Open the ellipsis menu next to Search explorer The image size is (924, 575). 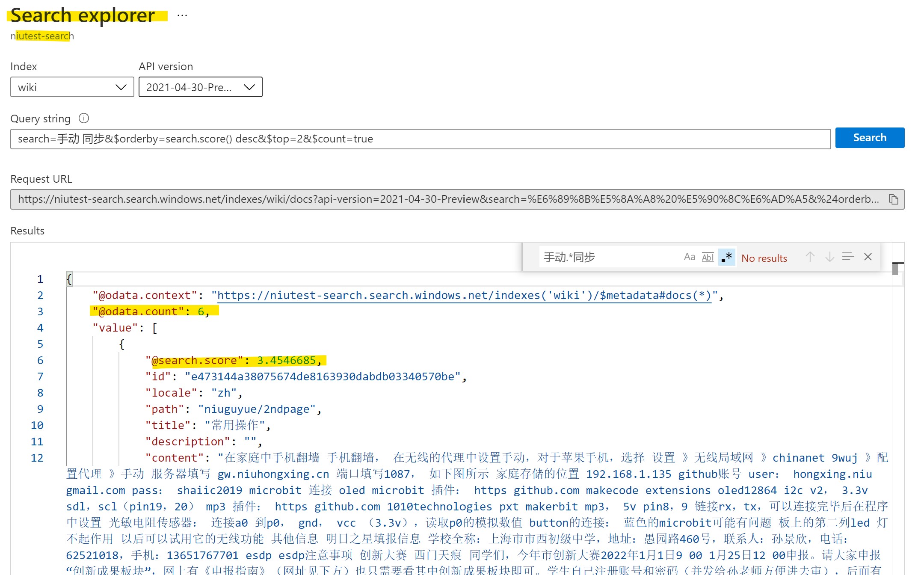pyautogui.click(x=182, y=15)
